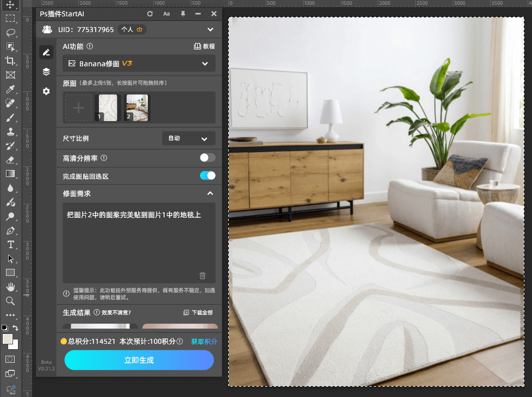Expand the UID account dropdown
The image size is (532, 397).
tap(210, 29)
